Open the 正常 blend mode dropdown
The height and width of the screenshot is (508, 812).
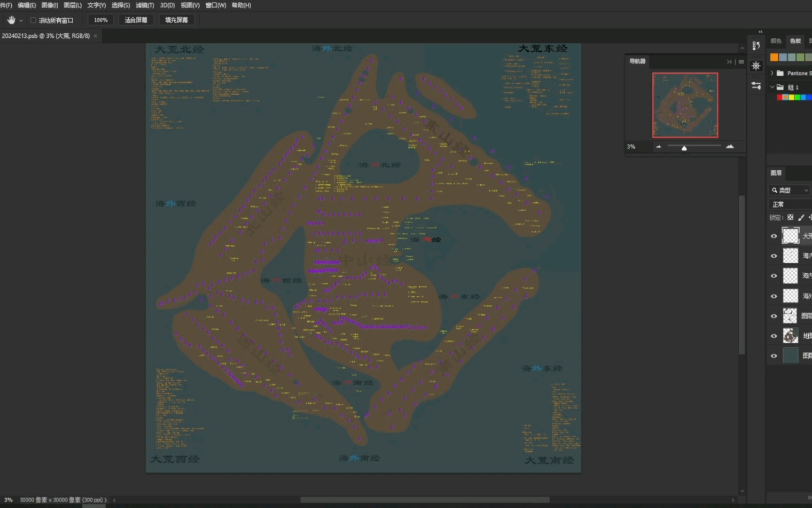tap(790, 204)
